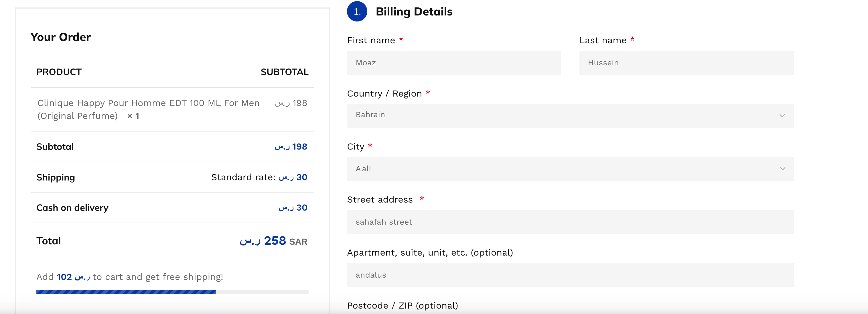Click the Your Order heading
The image size is (868, 314).
(60, 37)
